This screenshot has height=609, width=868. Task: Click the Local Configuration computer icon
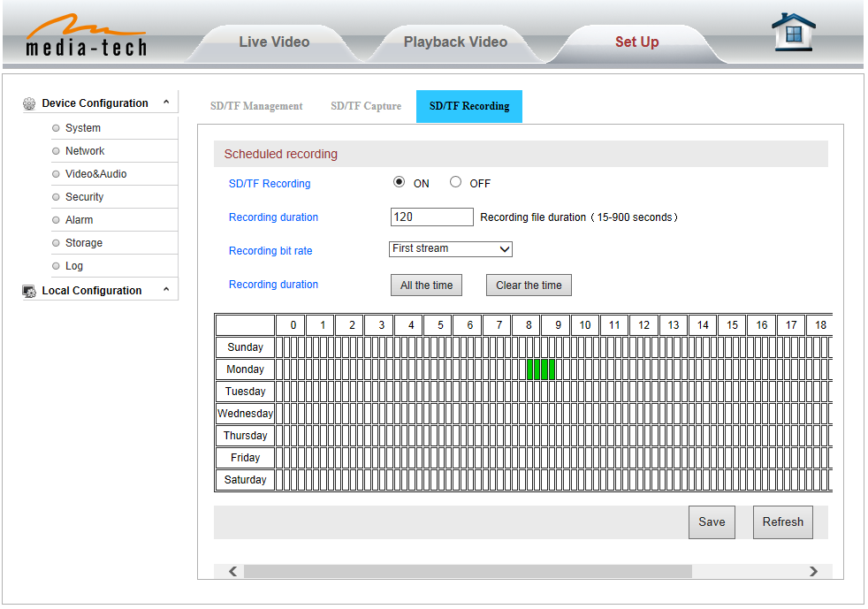29,291
